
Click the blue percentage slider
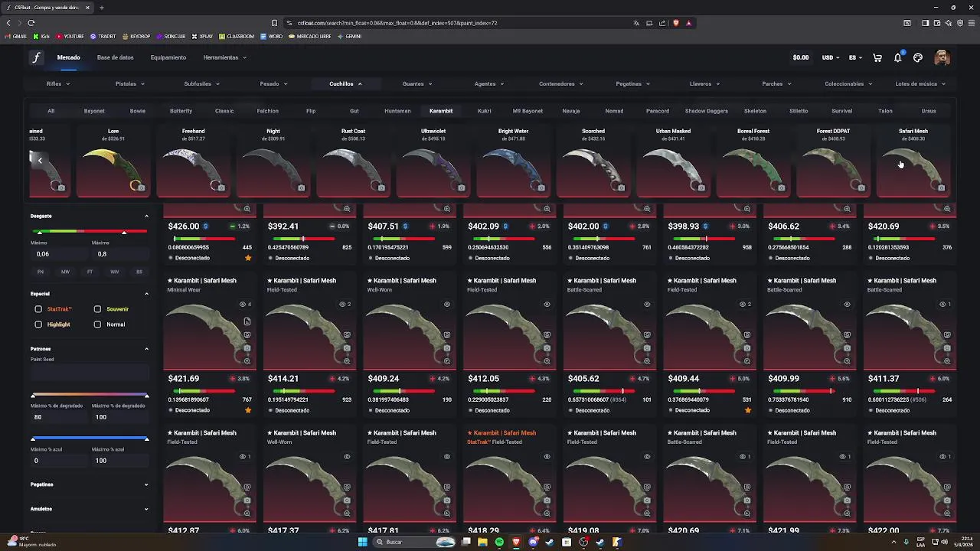pos(90,439)
